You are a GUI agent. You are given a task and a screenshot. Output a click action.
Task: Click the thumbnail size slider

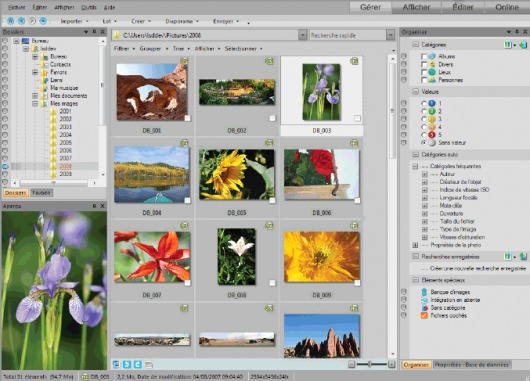[x=371, y=364]
